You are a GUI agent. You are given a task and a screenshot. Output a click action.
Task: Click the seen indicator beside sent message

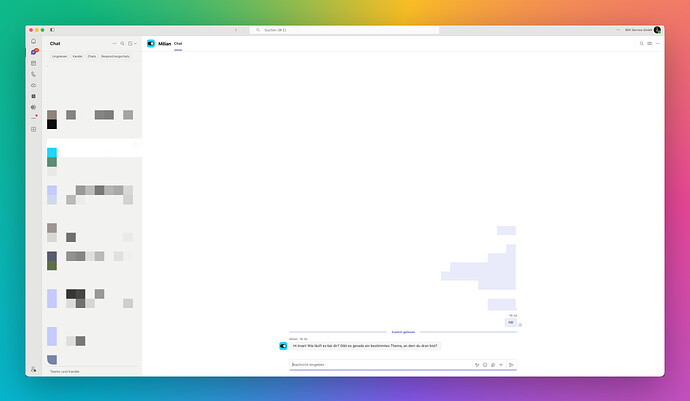[520, 325]
